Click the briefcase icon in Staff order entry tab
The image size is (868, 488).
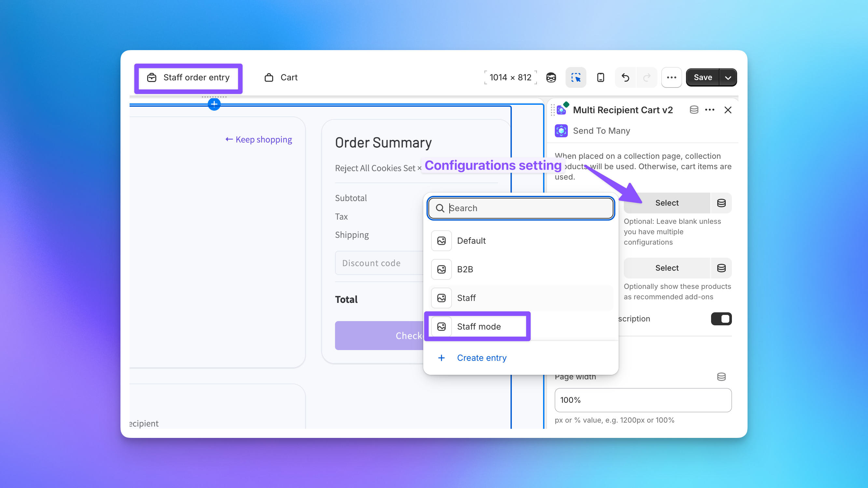coord(152,77)
